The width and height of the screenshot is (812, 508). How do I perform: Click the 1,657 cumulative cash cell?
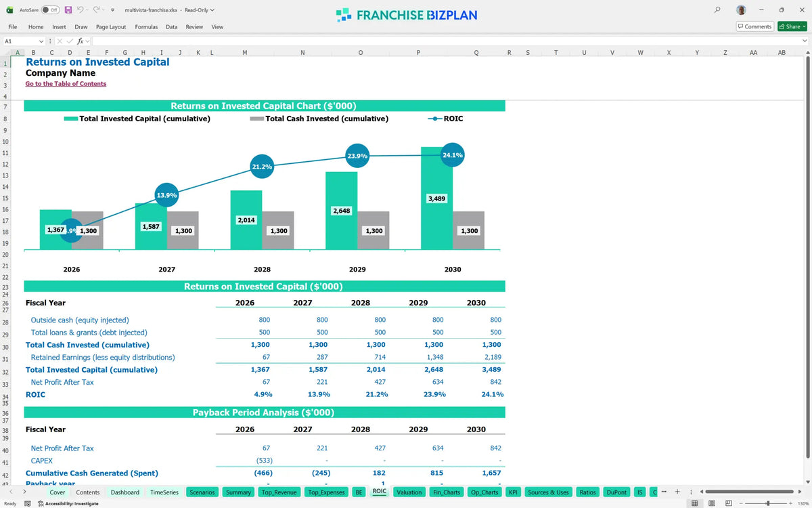coord(491,473)
